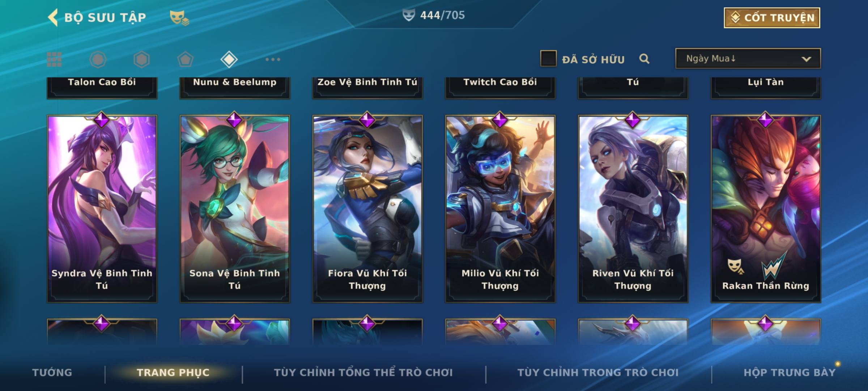
Task: Select the Milio Vũ Khí Tối Thượng card
Action: (x=500, y=209)
